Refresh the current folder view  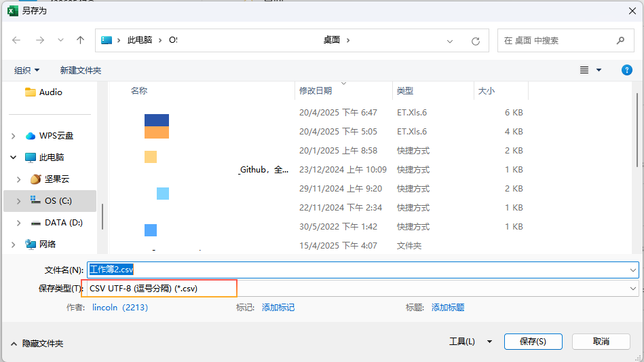pos(476,41)
